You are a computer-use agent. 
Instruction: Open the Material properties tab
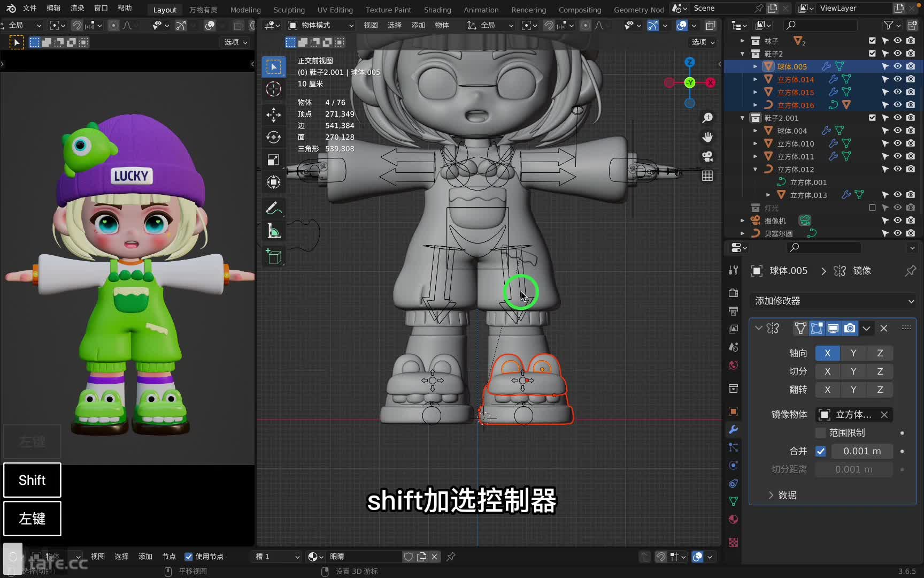point(733,519)
